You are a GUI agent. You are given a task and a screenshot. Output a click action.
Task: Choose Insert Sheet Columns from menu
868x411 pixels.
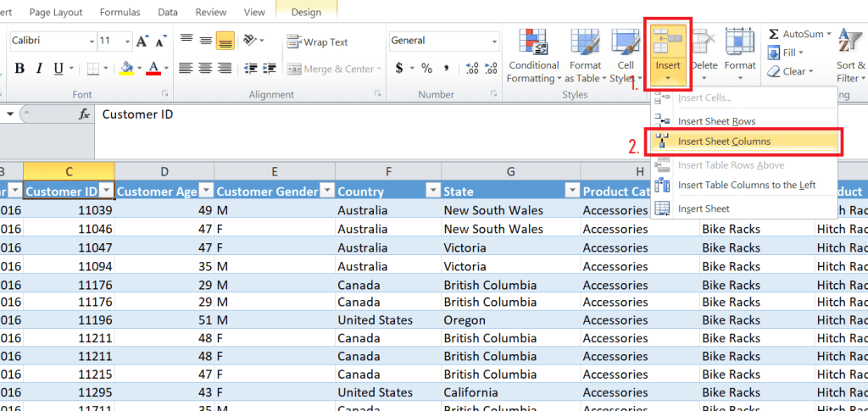724,142
